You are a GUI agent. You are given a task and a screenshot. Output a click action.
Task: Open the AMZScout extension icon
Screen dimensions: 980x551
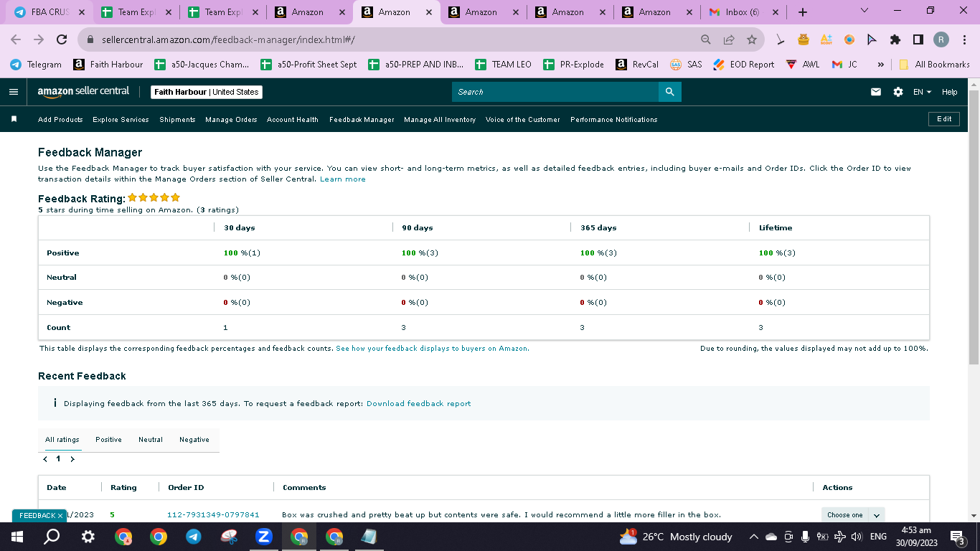(x=826, y=39)
